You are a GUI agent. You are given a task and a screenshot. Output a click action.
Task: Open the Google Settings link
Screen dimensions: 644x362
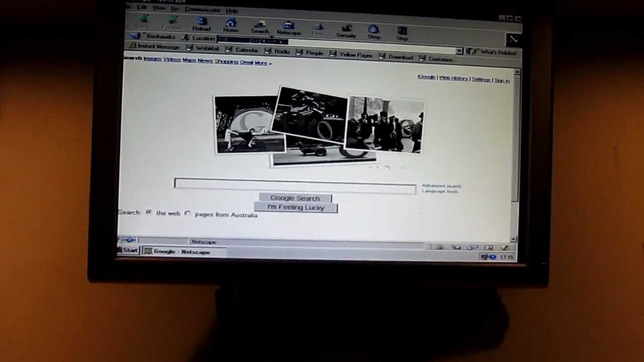[481, 79]
